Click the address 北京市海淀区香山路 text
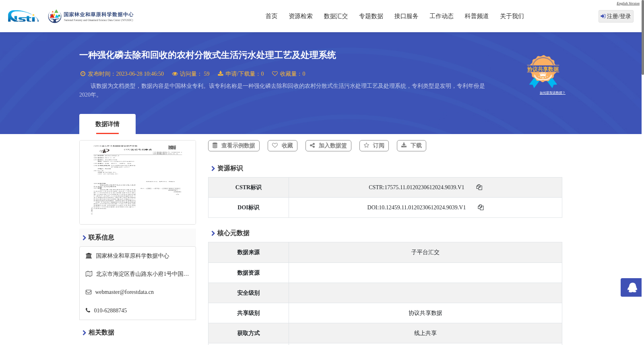Viewport: 644px width, 345px height. tap(142, 274)
